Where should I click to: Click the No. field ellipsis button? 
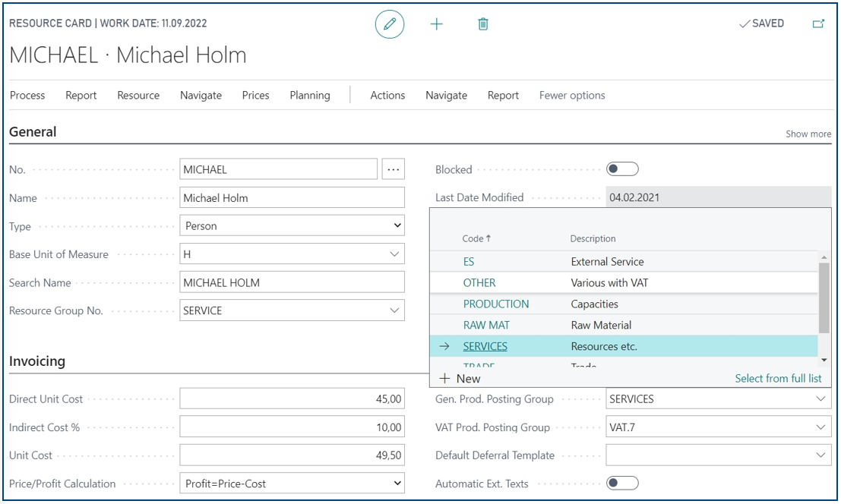point(393,169)
